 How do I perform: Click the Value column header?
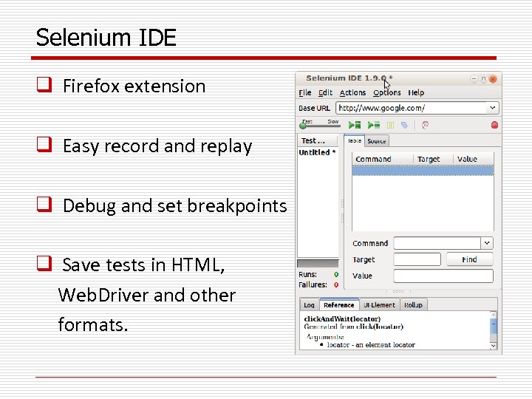pos(474,159)
